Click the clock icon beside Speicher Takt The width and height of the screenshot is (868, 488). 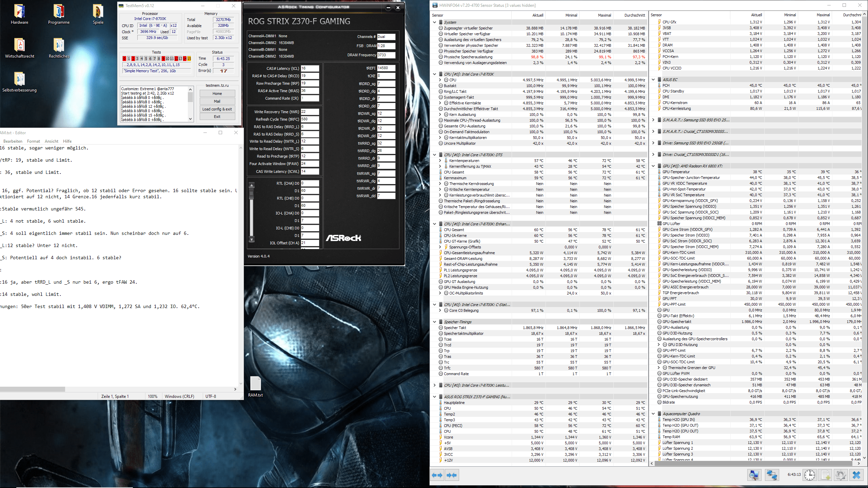click(x=441, y=328)
